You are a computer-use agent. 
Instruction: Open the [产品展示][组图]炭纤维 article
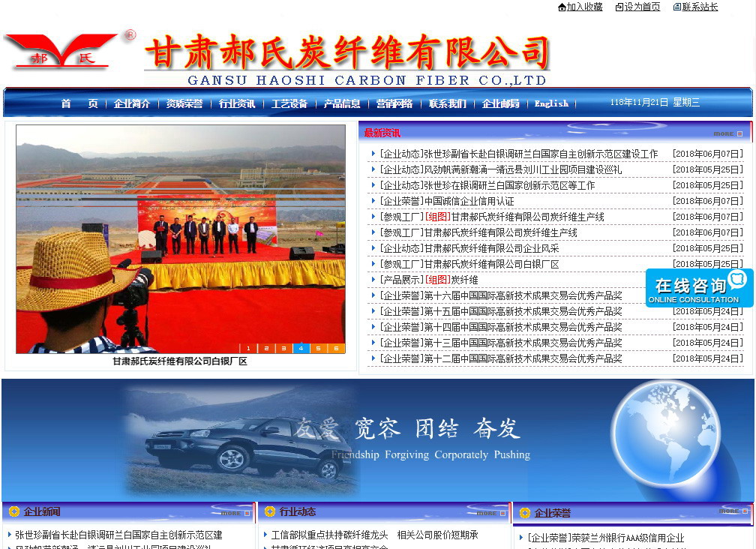pyautogui.click(x=429, y=280)
